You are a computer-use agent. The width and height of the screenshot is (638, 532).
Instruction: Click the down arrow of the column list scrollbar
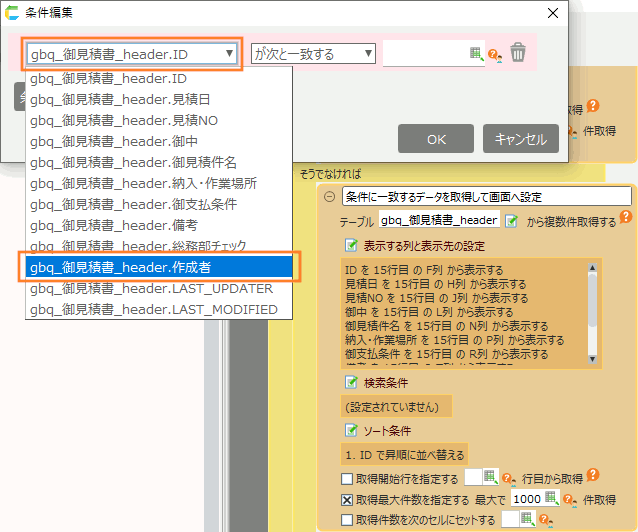tap(592, 359)
